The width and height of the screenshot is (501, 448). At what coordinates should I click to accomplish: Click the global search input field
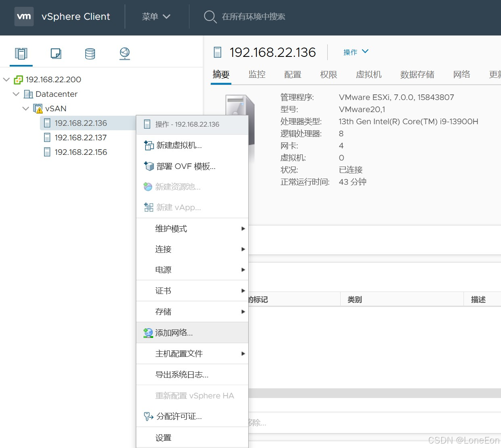pos(254,17)
